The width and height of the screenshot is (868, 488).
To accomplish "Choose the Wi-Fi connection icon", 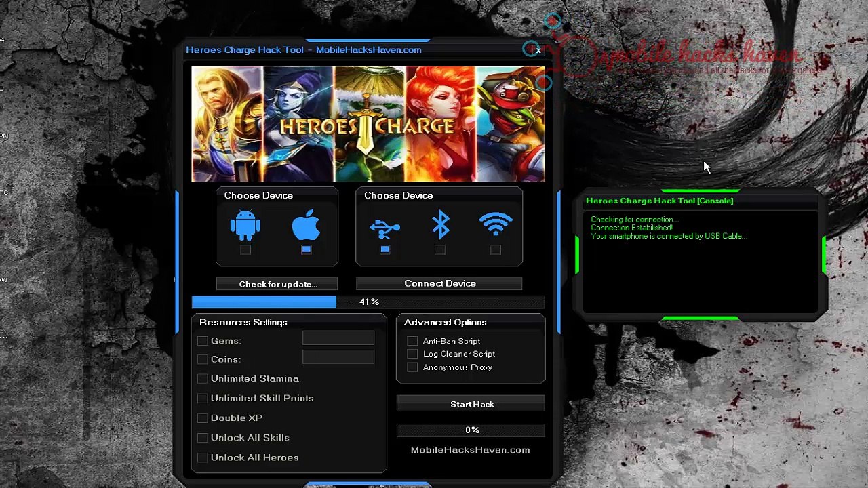I will click(x=496, y=224).
